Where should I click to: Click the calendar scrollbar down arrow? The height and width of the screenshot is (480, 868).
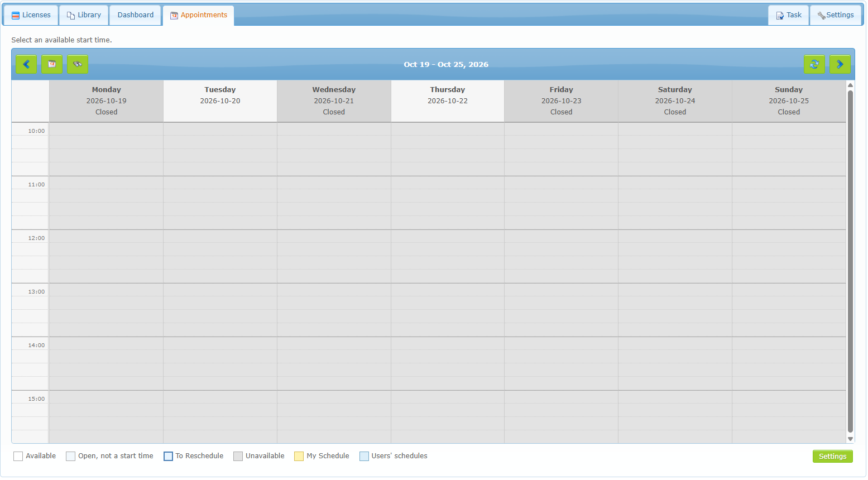tap(850, 439)
